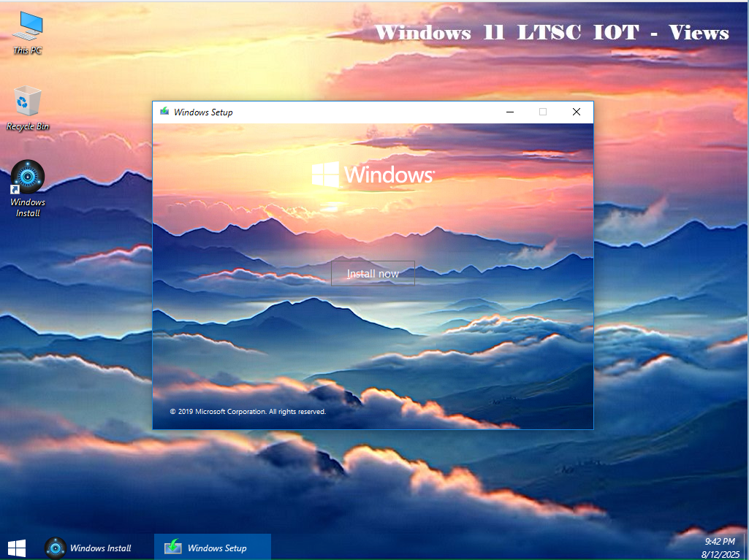The width and height of the screenshot is (749, 560).
Task: Activate Windows Setup taskbar button
Action: point(213,548)
